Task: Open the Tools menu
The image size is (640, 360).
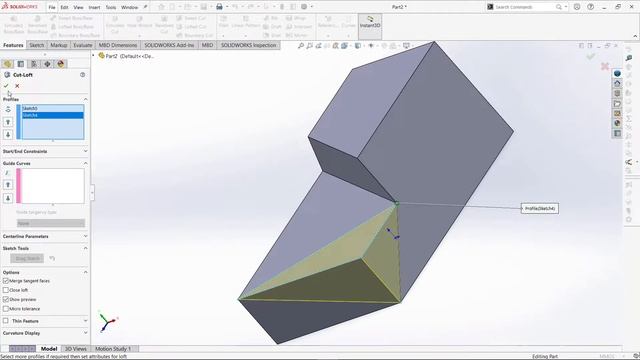Action: 111,7
